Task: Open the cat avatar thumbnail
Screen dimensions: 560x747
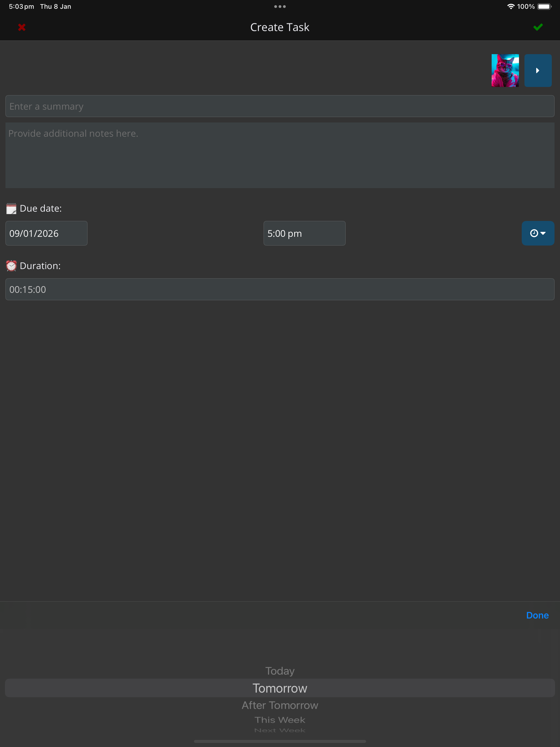Action: 505,71
